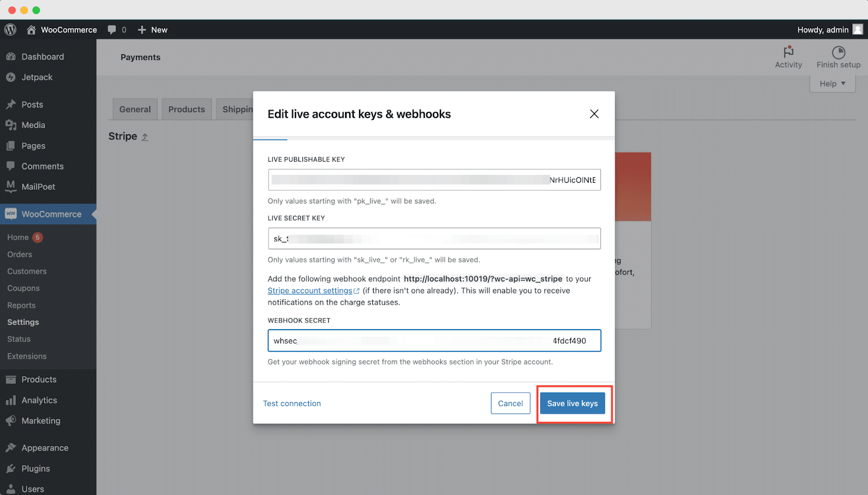Screen dimensions: 868x495
Task: Open the Orders submenu item
Action: (x=20, y=254)
